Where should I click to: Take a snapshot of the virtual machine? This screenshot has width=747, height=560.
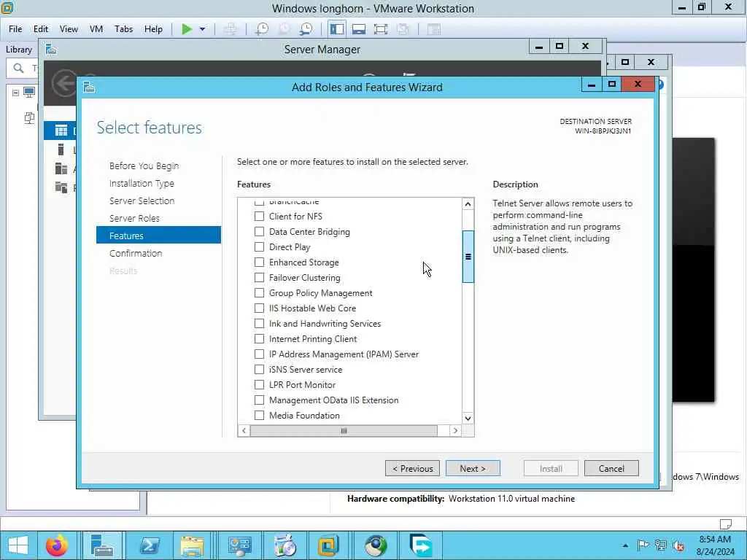(x=262, y=29)
